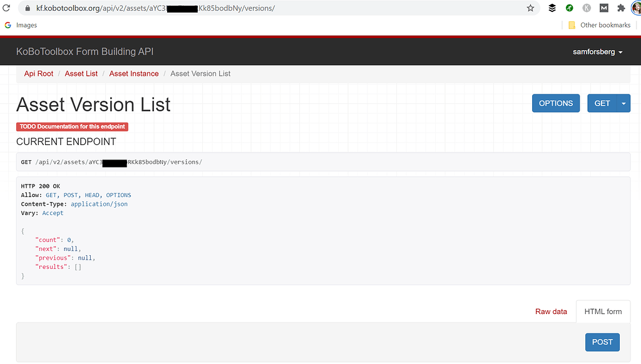View site info via padlock icon
The width and height of the screenshot is (641, 364).
pyautogui.click(x=26, y=8)
